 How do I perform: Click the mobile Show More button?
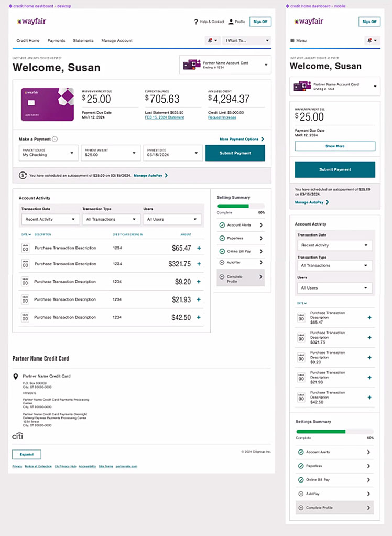(335, 146)
